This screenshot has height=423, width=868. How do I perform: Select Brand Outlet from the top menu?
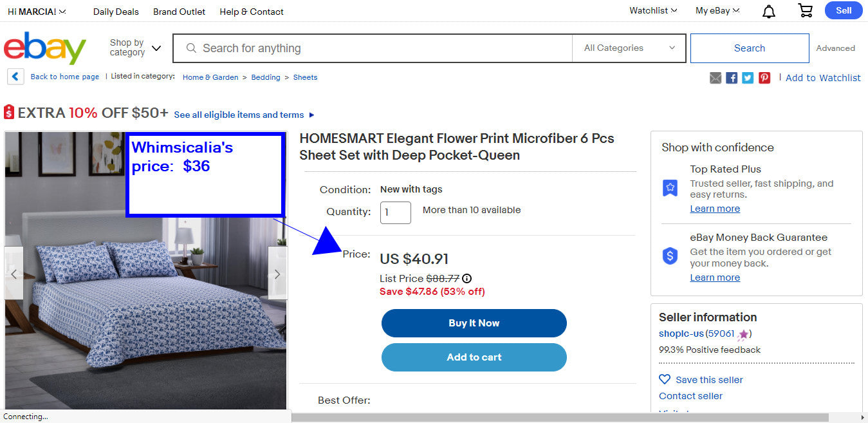click(179, 11)
